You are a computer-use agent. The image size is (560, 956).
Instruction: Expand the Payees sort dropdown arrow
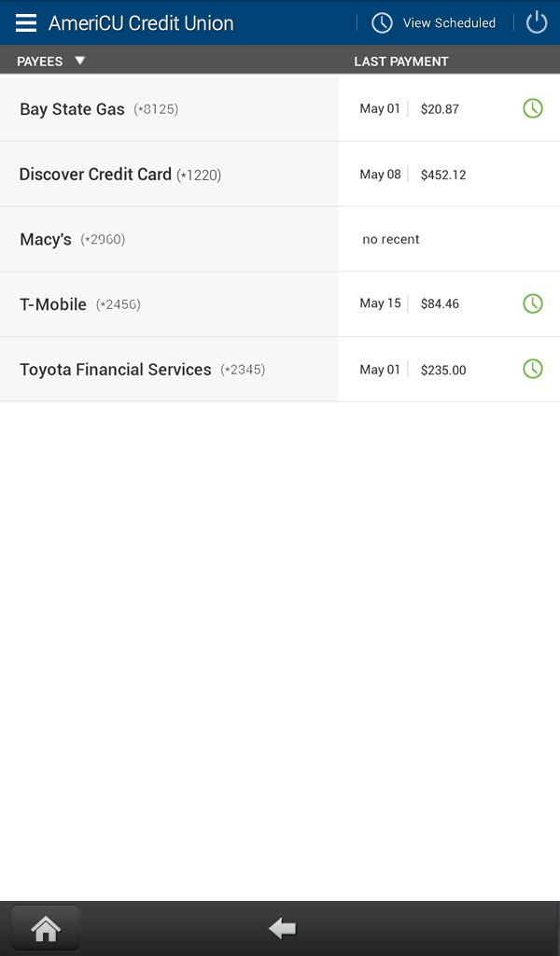coord(80,61)
